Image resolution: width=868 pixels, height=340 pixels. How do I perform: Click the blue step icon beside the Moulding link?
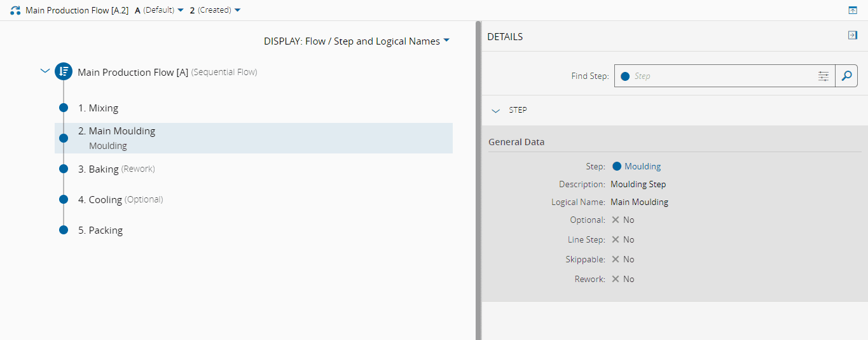pyautogui.click(x=616, y=166)
